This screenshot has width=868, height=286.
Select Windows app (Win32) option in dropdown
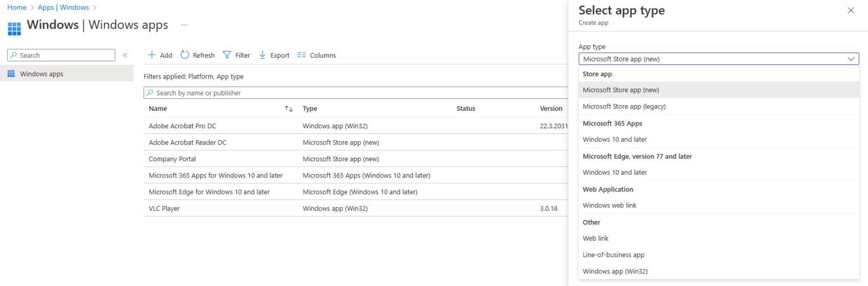(719, 271)
